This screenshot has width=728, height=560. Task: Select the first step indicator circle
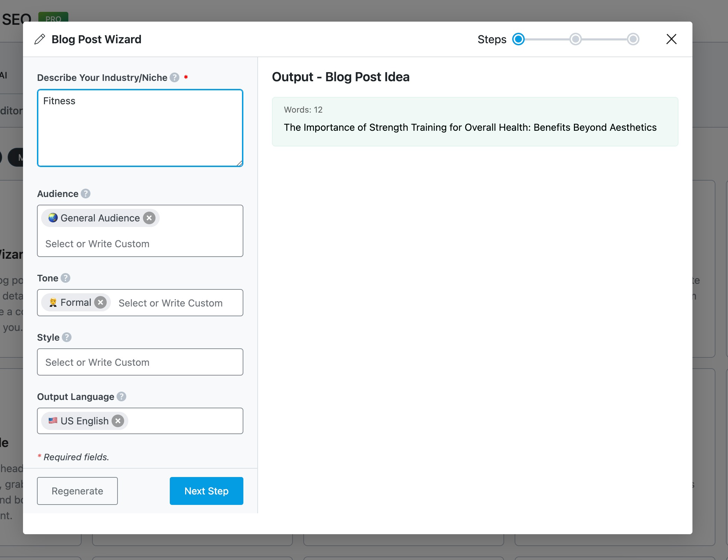518,39
